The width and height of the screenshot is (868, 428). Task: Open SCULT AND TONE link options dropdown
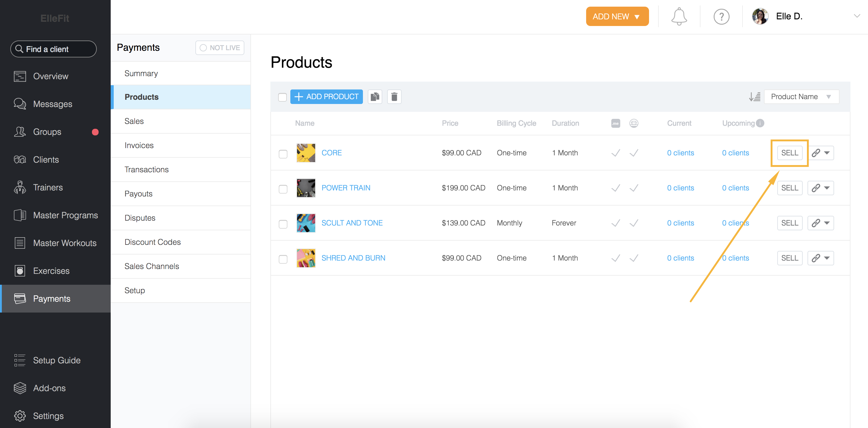pyautogui.click(x=821, y=223)
